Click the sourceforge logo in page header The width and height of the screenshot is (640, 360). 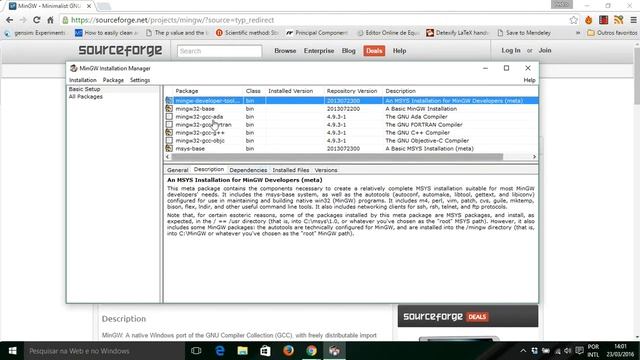point(120,50)
